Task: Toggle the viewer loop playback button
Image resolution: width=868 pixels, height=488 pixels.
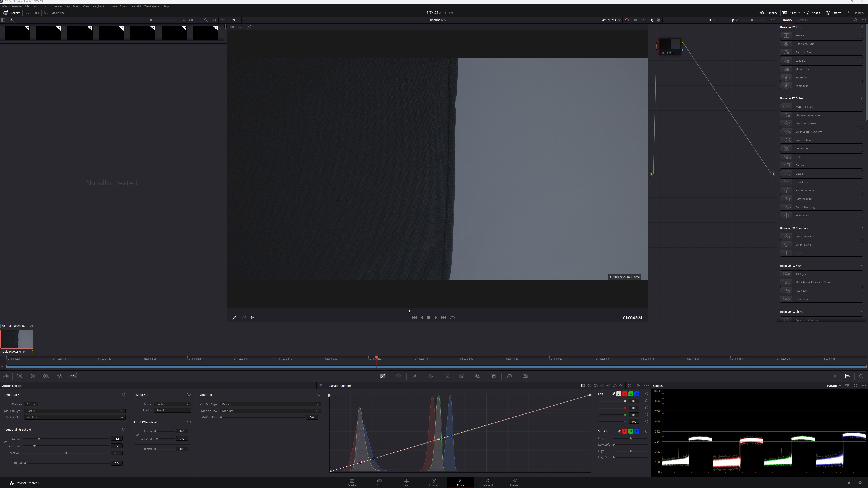Action: (452, 317)
